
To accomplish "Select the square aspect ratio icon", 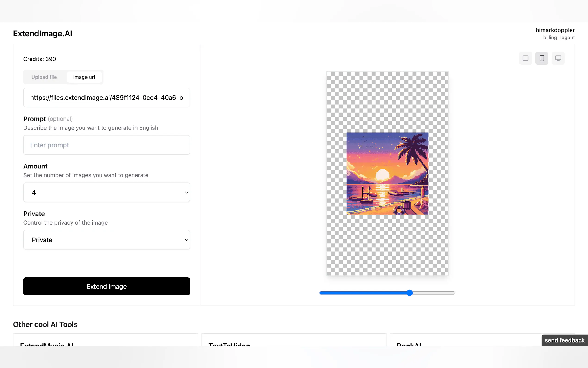I will point(525,58).
